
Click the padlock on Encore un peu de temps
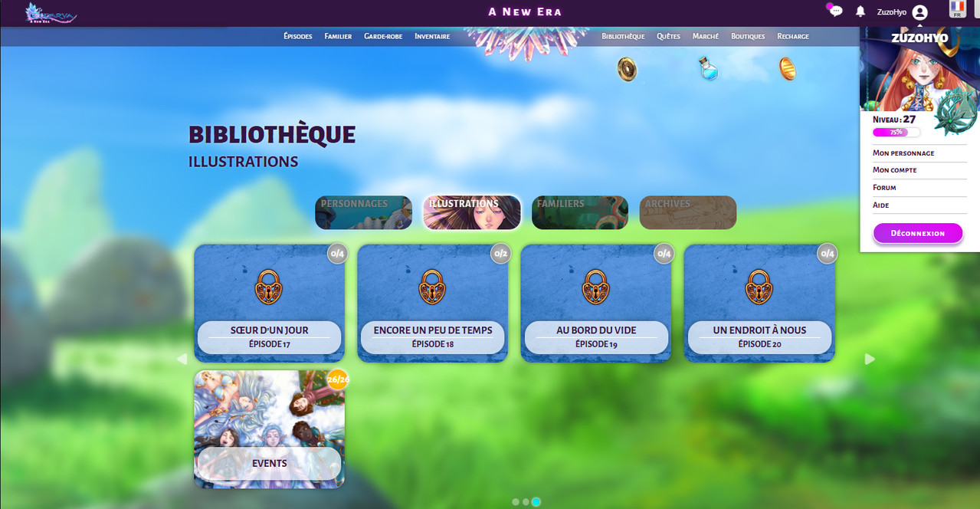[432, 287]
